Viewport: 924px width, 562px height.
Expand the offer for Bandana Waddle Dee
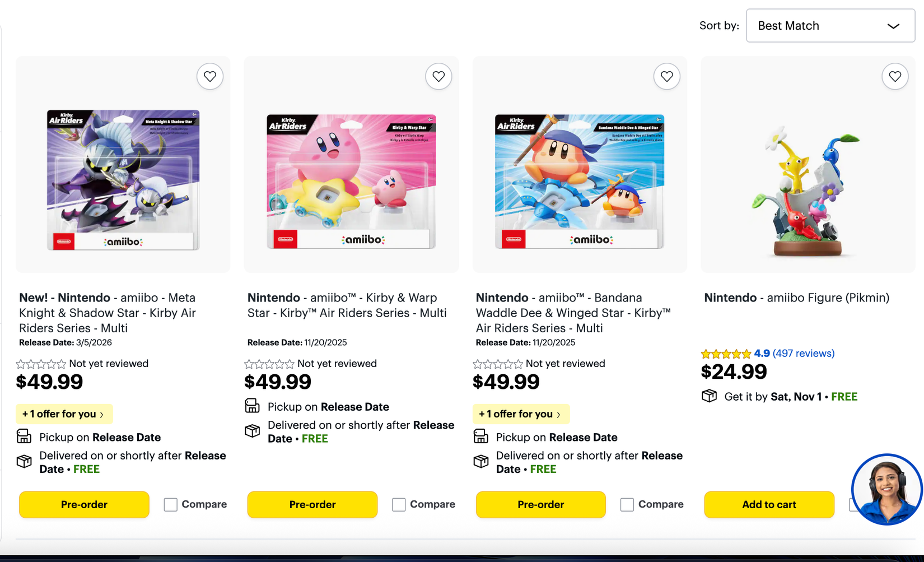tap(521, 414)
